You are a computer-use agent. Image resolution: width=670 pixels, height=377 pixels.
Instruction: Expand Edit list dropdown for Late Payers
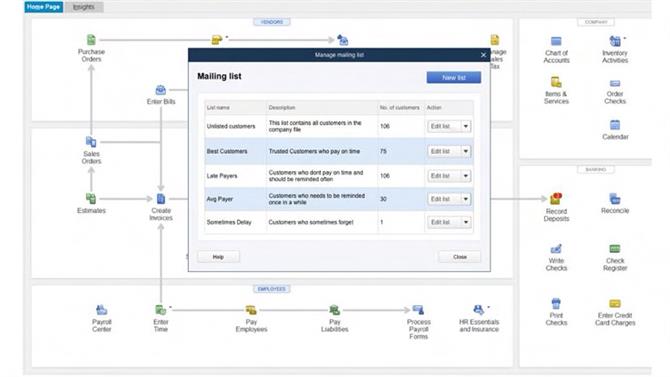pyautogui.click(x=466, y=176)
